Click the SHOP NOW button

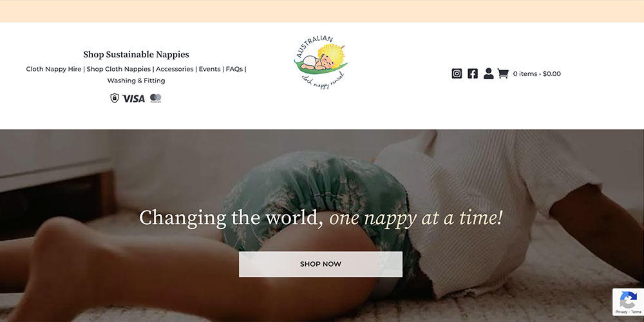[321, 264]
